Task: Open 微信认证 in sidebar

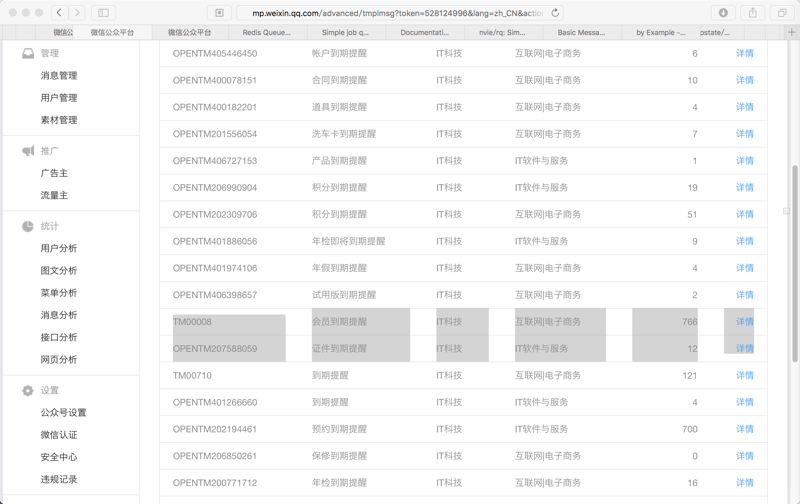Action: point(59,435)
